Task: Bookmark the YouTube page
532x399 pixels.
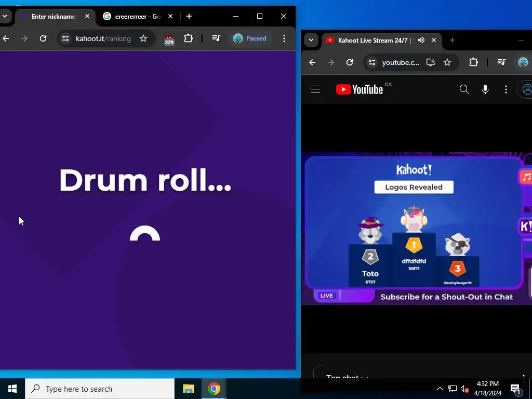Action: point(447,62)
